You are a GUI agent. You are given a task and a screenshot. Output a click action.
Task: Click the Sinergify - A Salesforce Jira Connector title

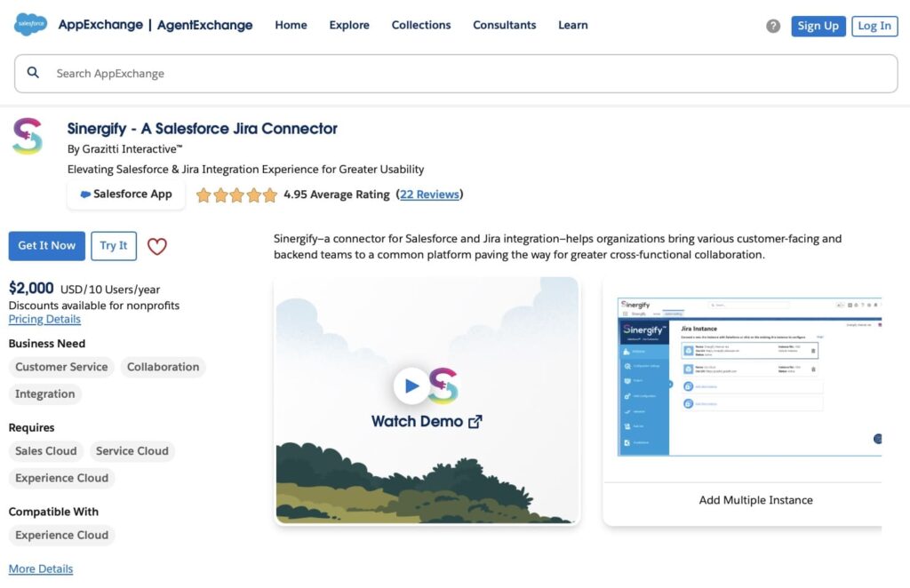202,128
